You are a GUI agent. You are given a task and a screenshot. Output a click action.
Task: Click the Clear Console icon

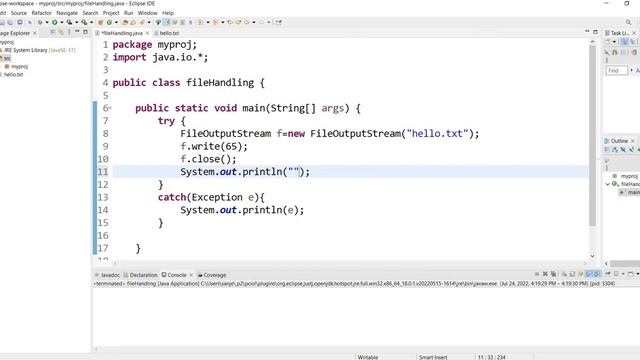click(564, 274)
